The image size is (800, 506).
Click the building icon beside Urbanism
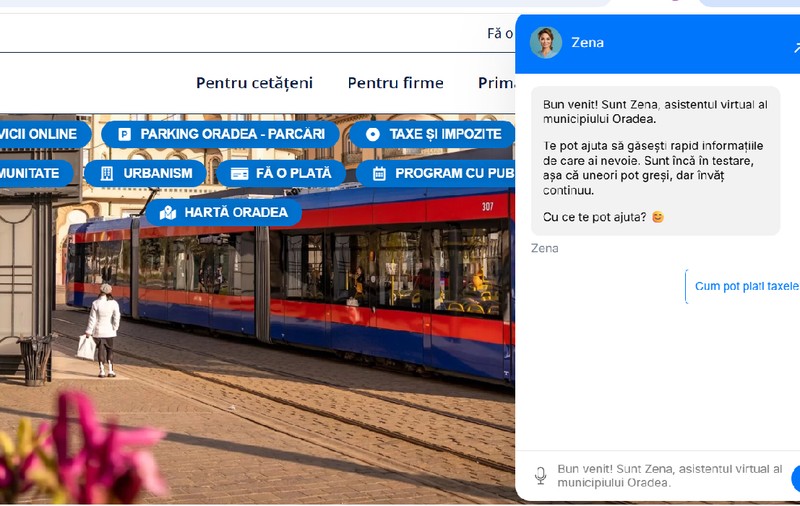tap(107, 173)
